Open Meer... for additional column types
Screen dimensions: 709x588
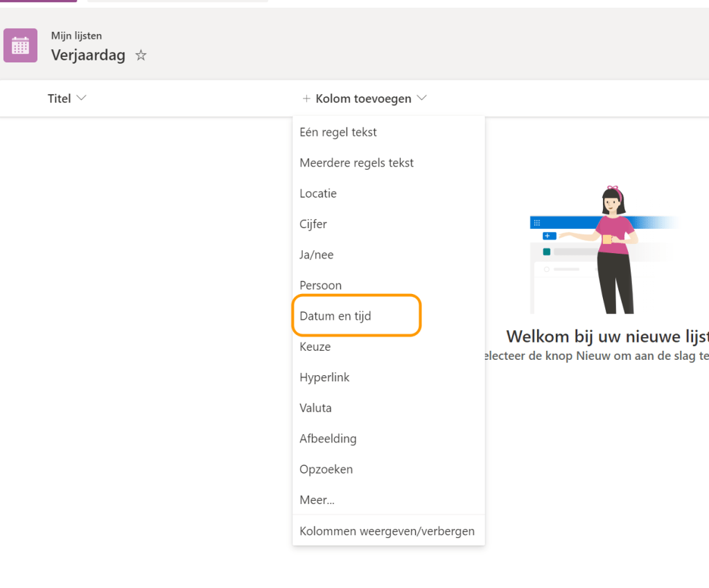(317, 499)
